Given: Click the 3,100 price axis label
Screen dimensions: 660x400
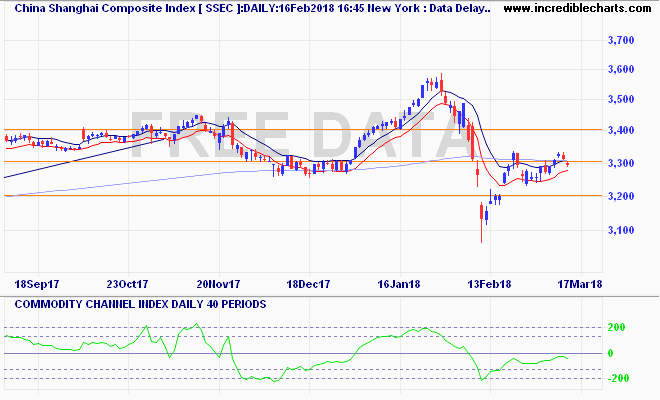Looking at the screenshot, I should [x=622, y=231].
